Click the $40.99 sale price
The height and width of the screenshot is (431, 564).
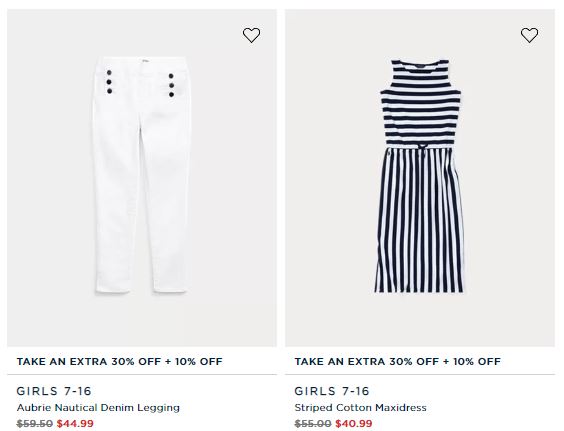pos(354,424)
